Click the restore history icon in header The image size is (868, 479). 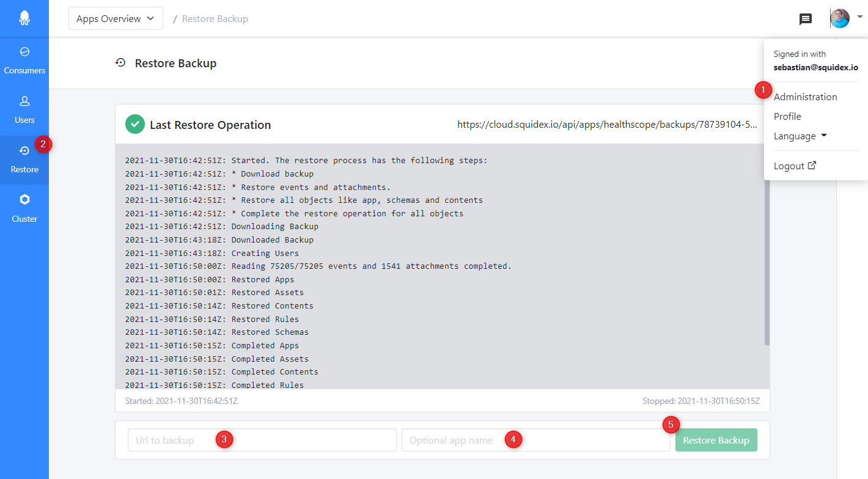point(120,62)
